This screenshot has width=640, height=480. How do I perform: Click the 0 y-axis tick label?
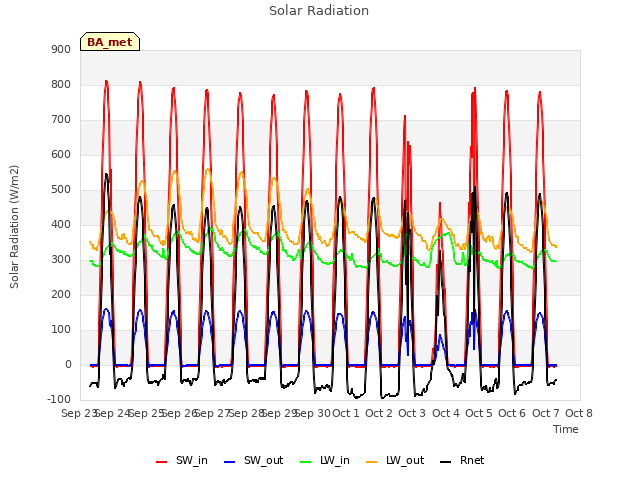(x=68, y=365)
